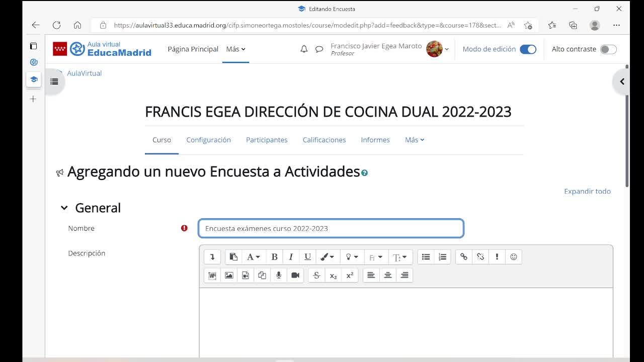The image size is (644, 362).
Task: Open the Participantes tab
Action: pos(267,140)
